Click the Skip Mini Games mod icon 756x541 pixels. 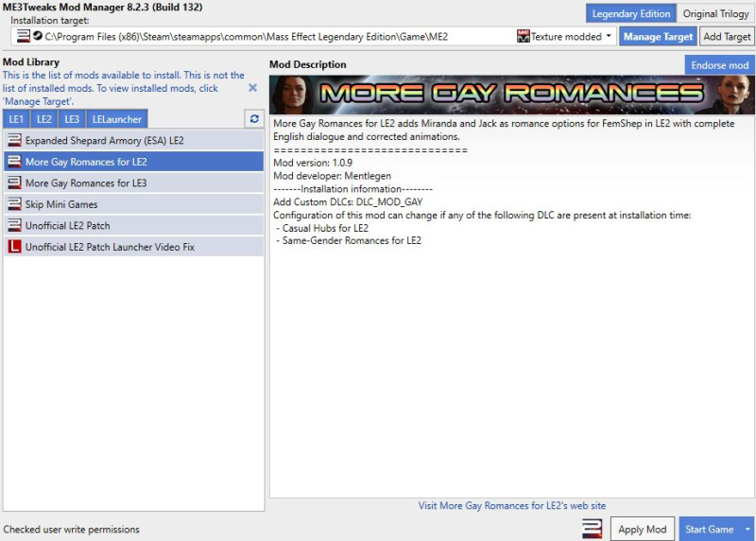pyautogui.click(x=15, y=204)
